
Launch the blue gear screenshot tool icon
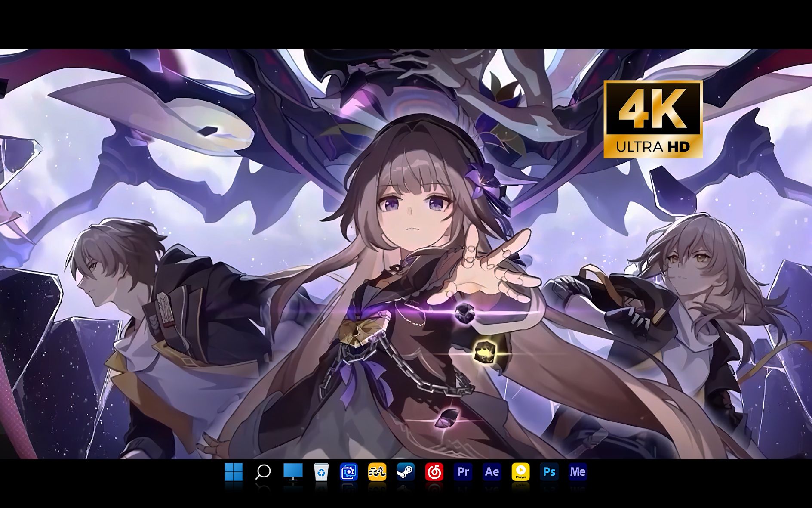(349, 472)
